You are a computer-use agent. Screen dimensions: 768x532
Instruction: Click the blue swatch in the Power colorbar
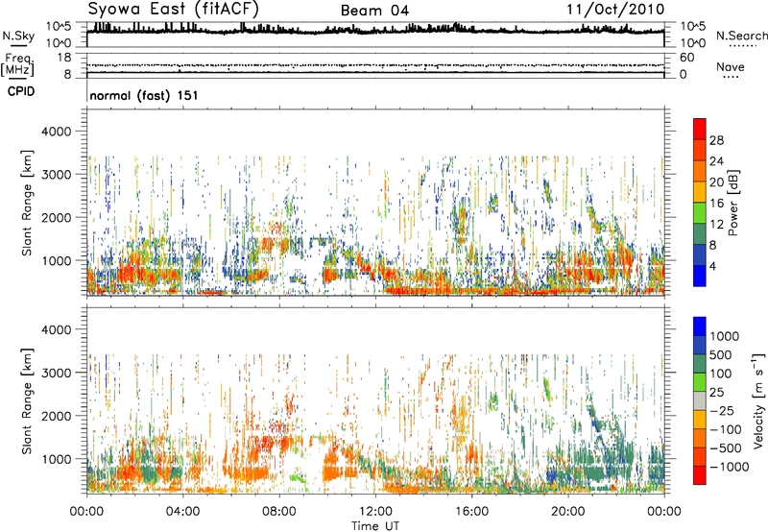700,276
